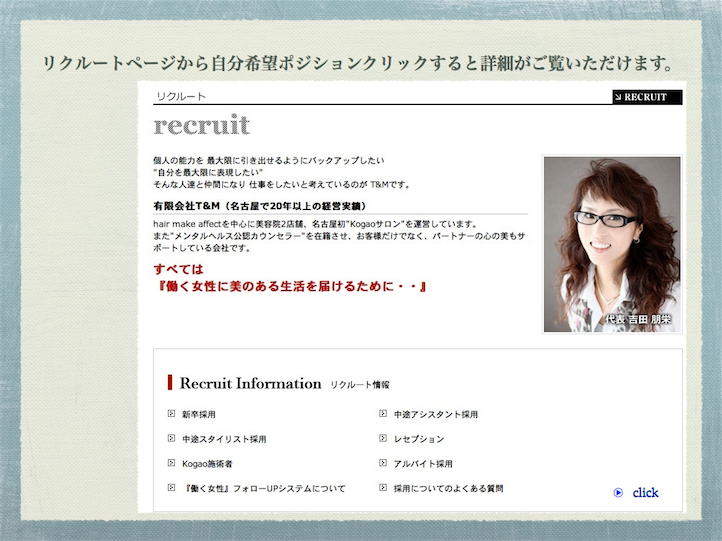Open the 新卒採用 link
The image size is (722, 541).
tap(198, 414)
